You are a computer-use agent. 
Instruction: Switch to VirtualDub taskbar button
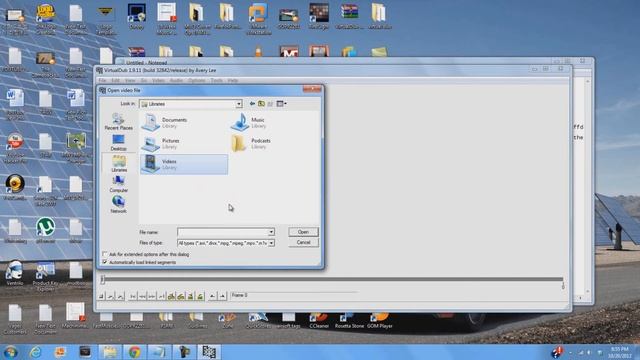point(209,352)
